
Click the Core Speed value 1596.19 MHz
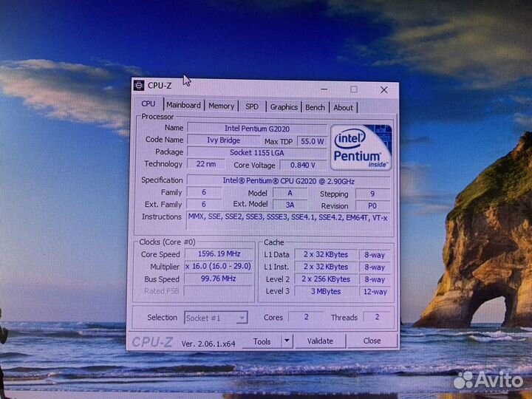[219, 253]
